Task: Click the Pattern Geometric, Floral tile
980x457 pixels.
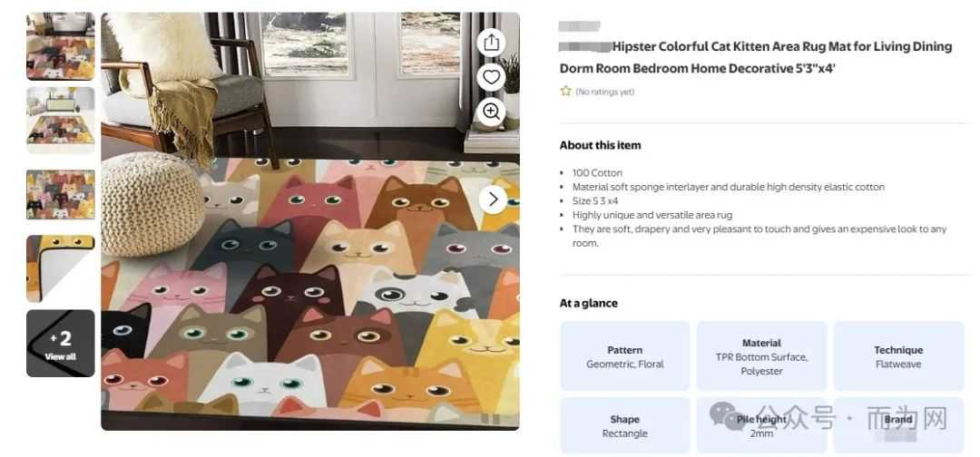Action: (624, 356)
